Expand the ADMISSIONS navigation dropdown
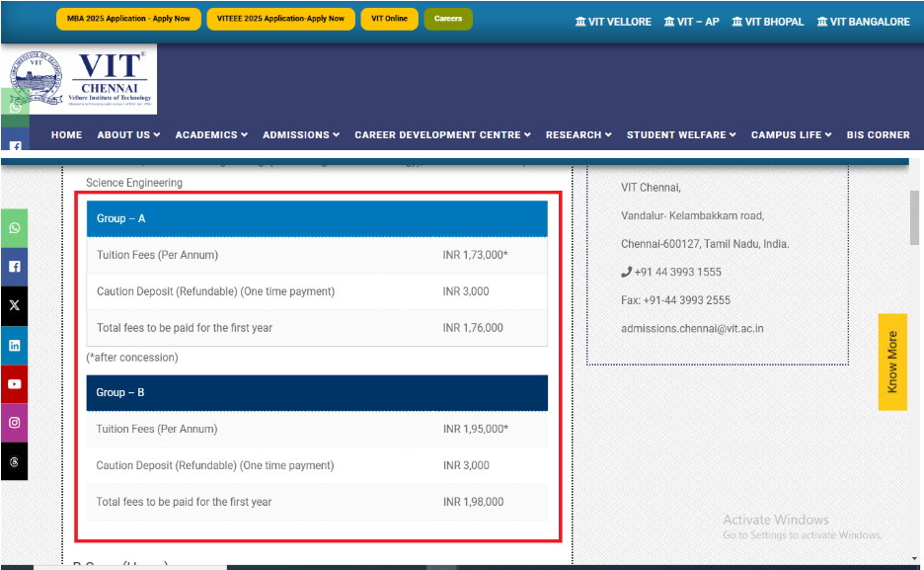The height and width of the screenshot is (570, 924). click(300, 134)
